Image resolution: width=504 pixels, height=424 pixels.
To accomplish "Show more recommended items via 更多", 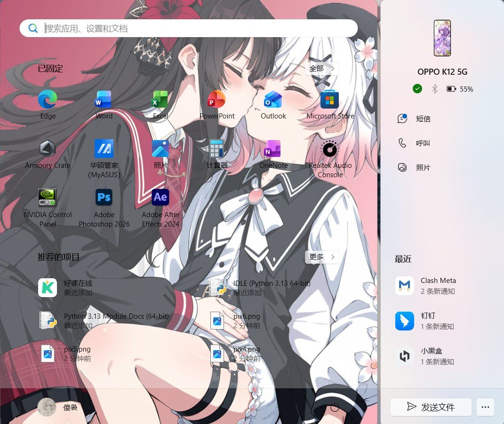I will coord(322,257).
